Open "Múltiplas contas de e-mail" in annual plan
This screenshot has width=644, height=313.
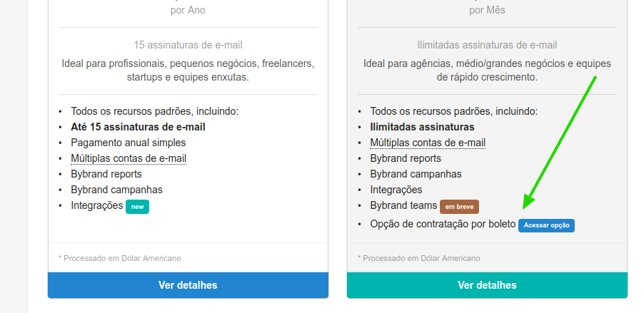129,158
